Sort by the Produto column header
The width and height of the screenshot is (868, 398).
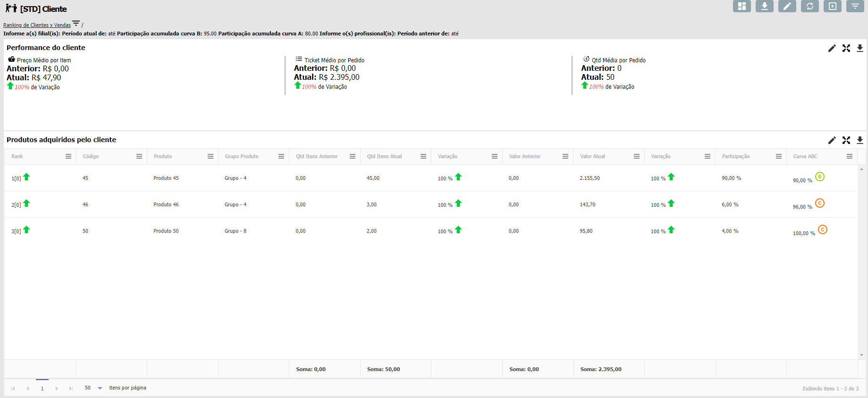click(x=163, y=156)
